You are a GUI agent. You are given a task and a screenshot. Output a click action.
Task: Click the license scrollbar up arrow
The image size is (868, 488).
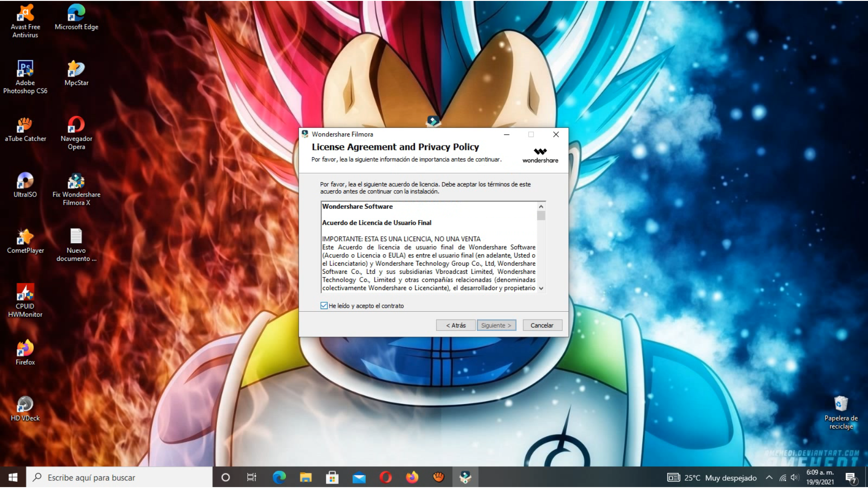(x=541, y=206)
